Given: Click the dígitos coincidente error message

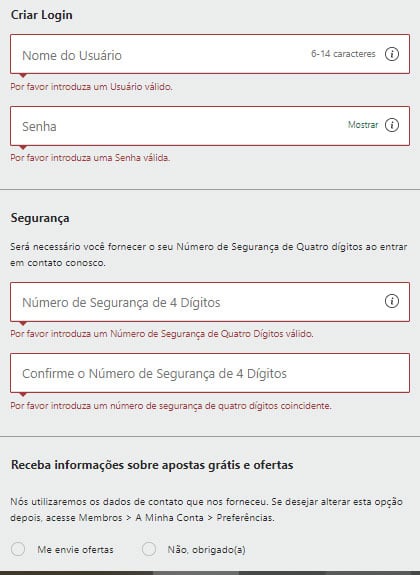Looking at the screenshot, I should pos(171,406).
